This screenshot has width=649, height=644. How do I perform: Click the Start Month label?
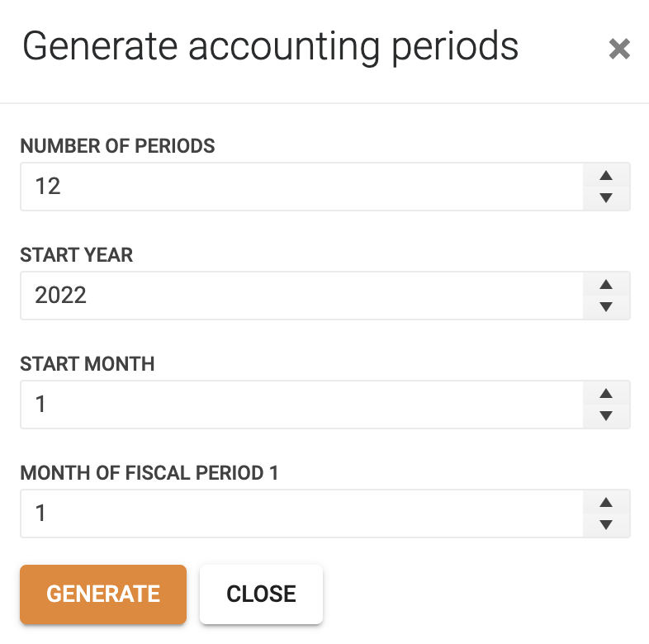[88, 364]
